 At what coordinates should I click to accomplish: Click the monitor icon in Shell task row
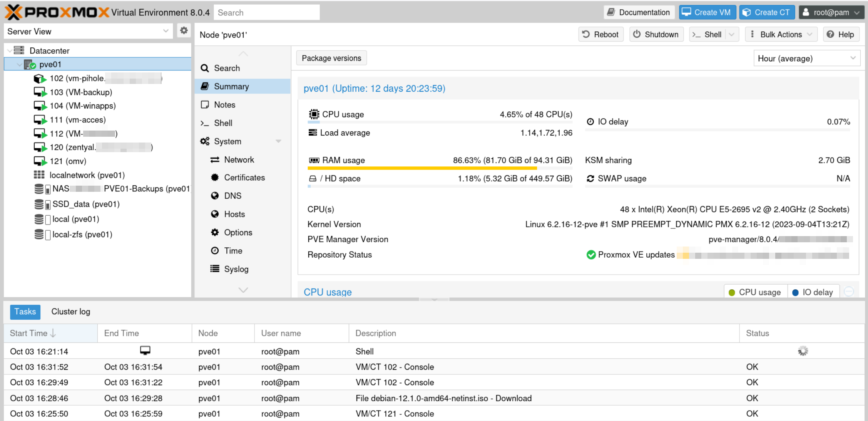(x=145, y=351)
